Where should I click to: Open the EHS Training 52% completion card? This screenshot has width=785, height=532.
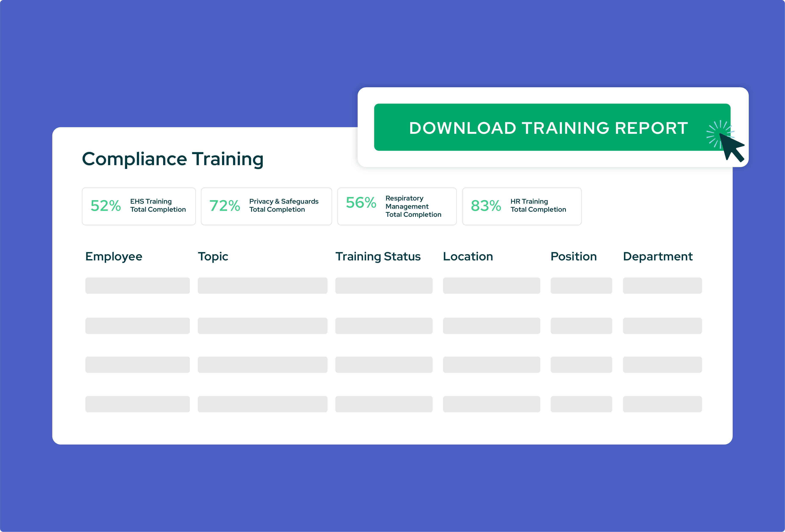(x=139, y=206)
